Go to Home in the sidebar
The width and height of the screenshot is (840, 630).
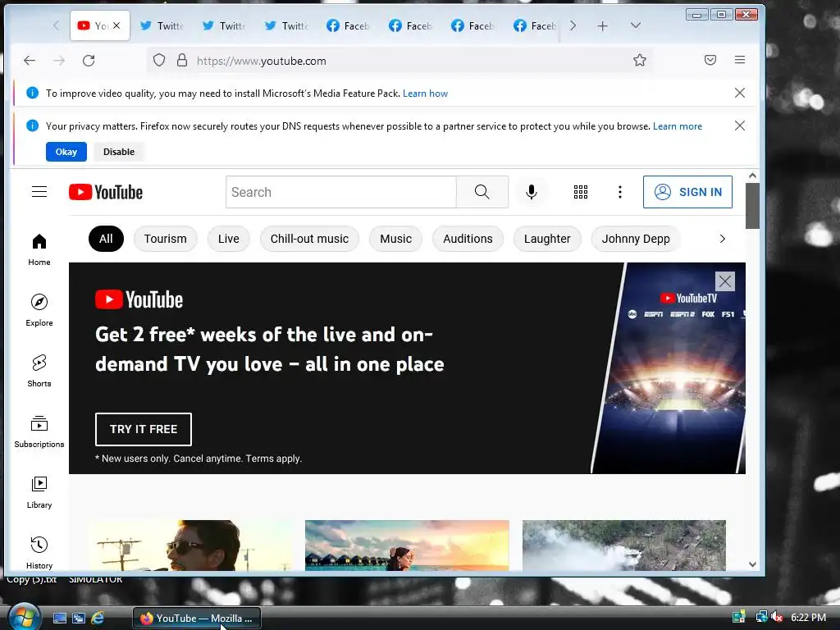39,249
